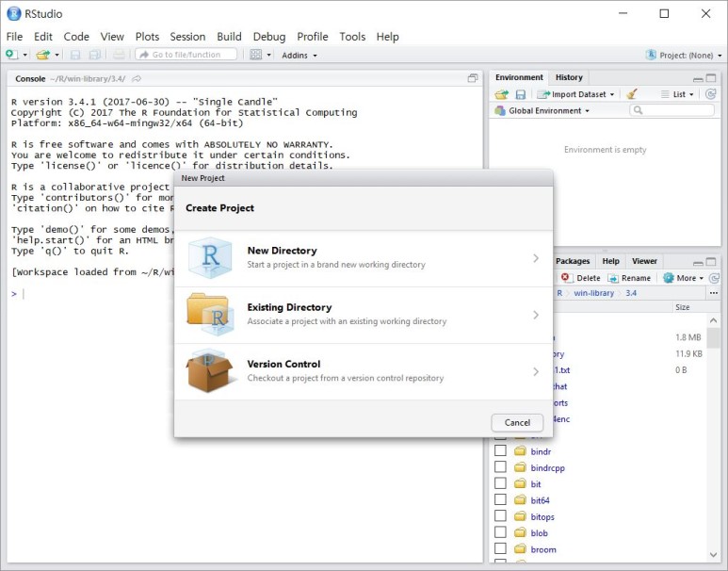Click the console working directory arrow icon
The width and height of the screenshot is (728, 571).
[137, 79]
